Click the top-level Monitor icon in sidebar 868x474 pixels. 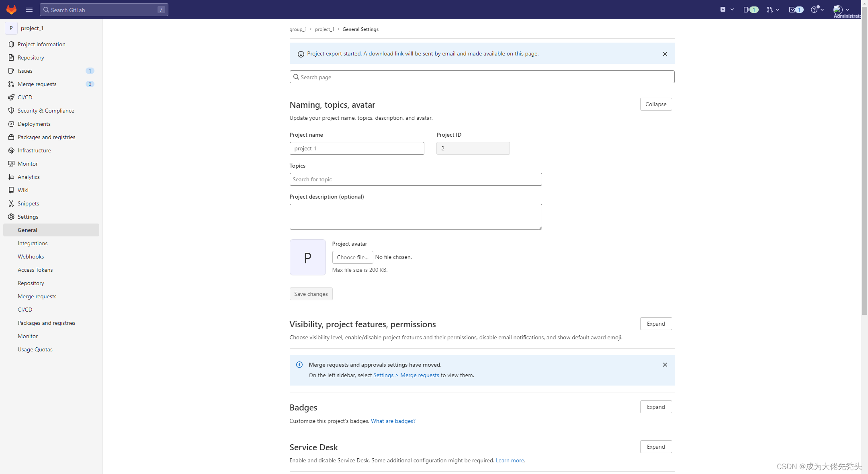click(11, 164)
